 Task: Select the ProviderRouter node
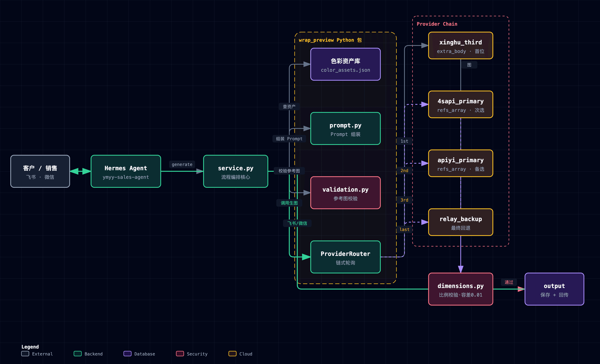[345, 257]
